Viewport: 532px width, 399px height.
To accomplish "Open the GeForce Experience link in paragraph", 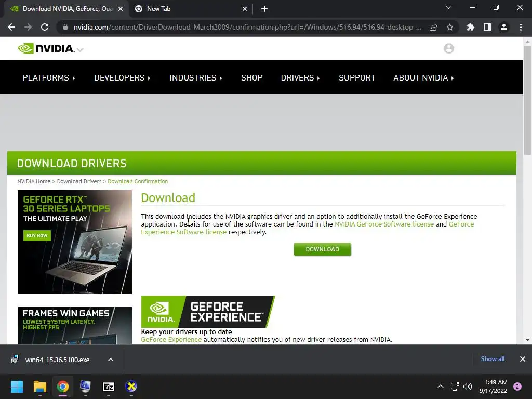I will [171, 340].
